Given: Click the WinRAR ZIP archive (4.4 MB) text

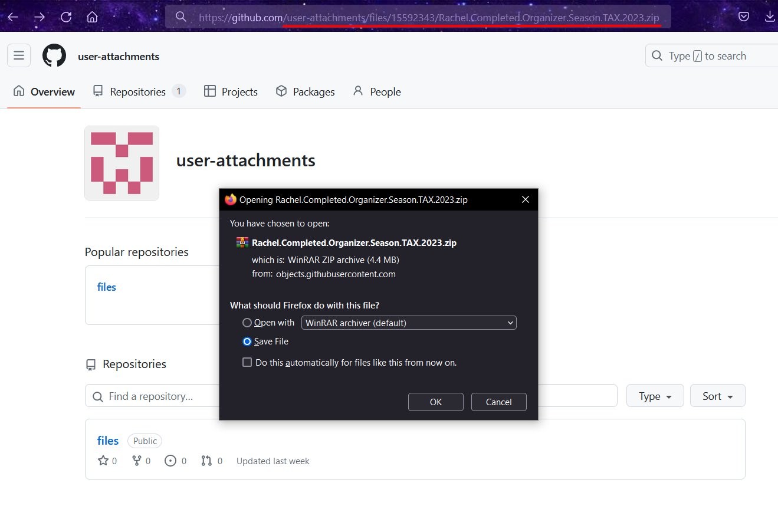Looking at the screenshot, I should click(343, 260).
